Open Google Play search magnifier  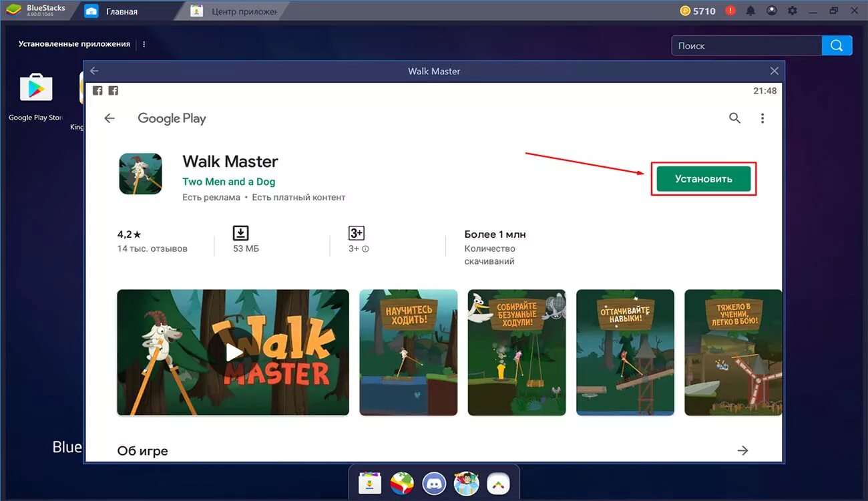[734, 118]
